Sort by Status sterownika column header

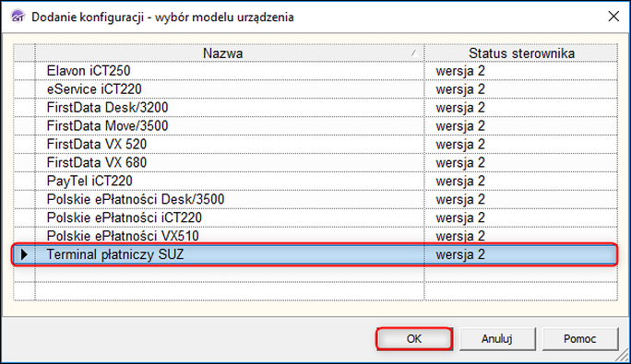pyautogui.click(x=520, y=53)
